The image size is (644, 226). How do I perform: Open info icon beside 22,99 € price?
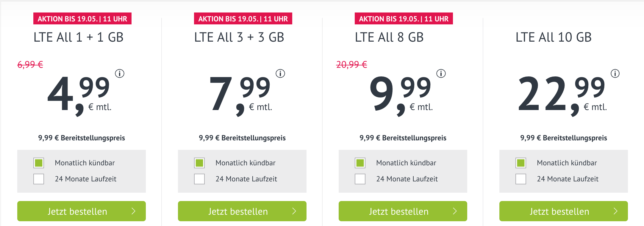pyautogui.click(x=615, y=73)
